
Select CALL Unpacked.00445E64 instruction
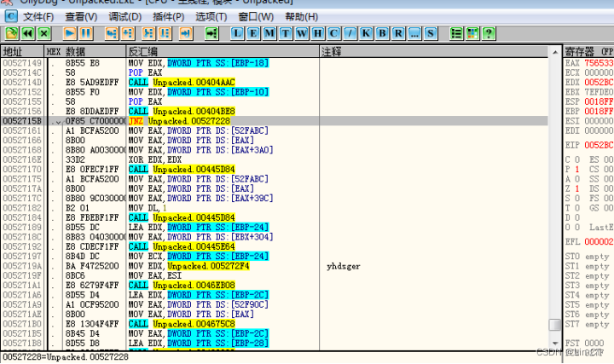click(182, 246)
